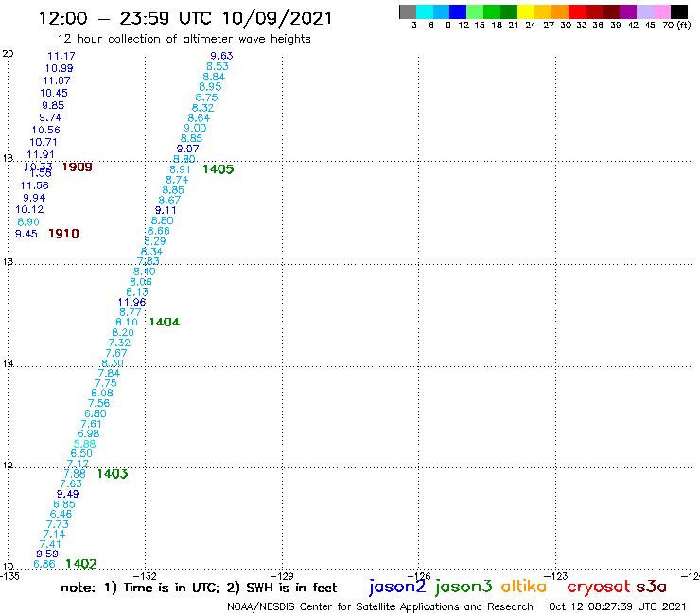This screenshot has width=700, height=615.
Task: Click the 8.90 wave height value
Action: point(28,222)
